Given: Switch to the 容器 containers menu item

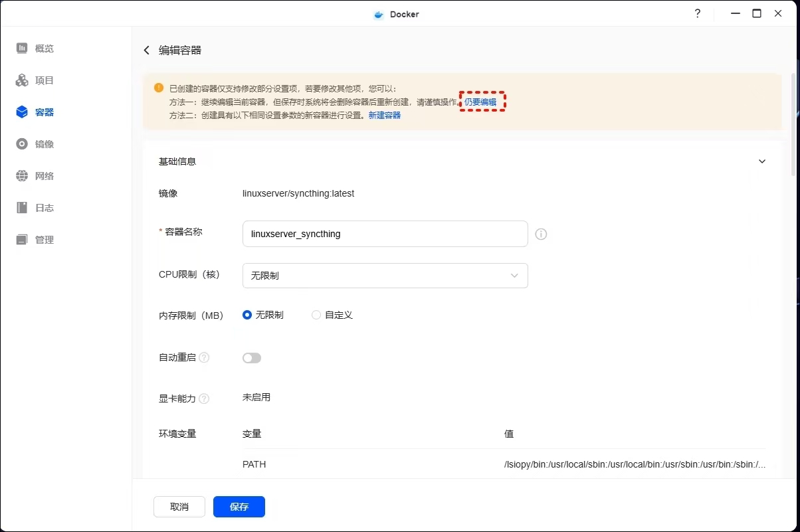Looking at the screenshot, I should coord(44,112).
